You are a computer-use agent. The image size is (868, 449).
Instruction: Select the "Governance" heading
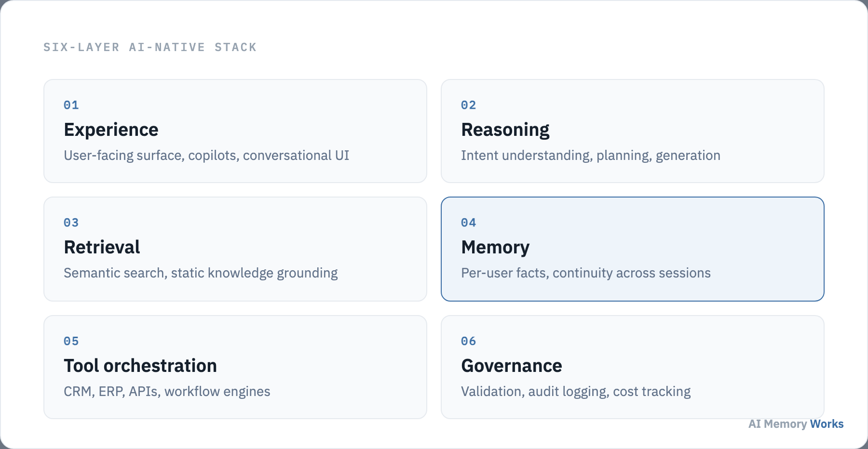512,366
